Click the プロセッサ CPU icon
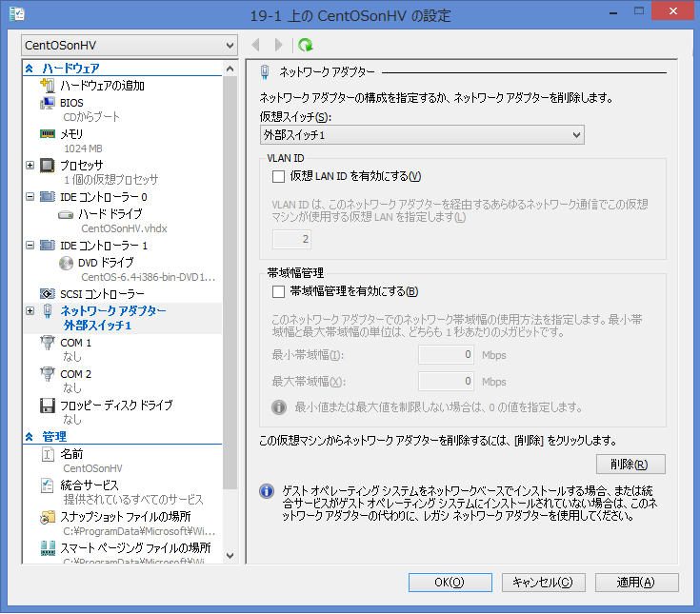This screenshot has width=700, height=614. [48, 165]
